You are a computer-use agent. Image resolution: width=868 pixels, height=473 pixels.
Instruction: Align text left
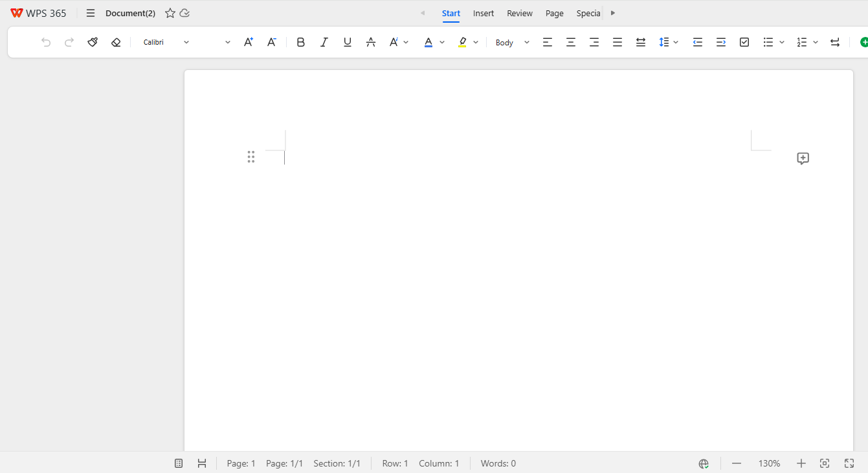[548, 42]
